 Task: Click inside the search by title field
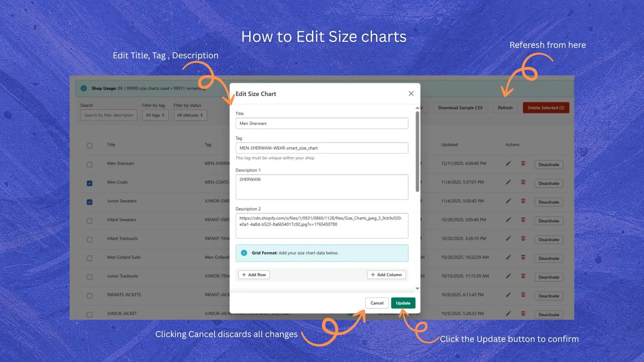click(108, 115)
